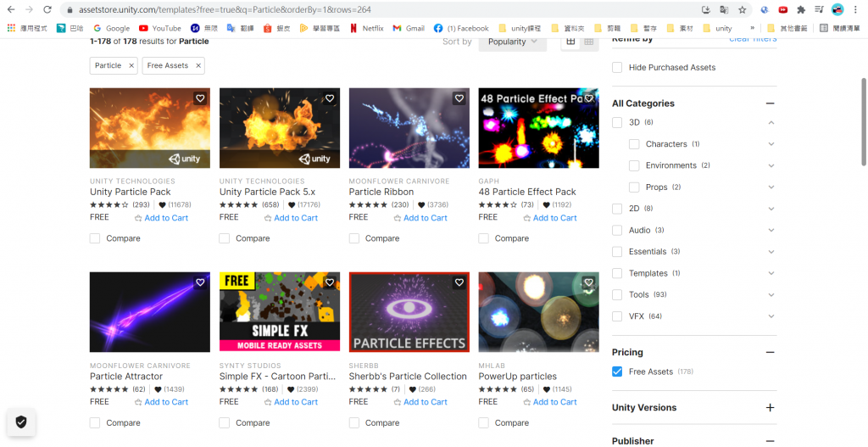
Task: Check Compare for 48 Particle Effect Pack
Action: 483,238
